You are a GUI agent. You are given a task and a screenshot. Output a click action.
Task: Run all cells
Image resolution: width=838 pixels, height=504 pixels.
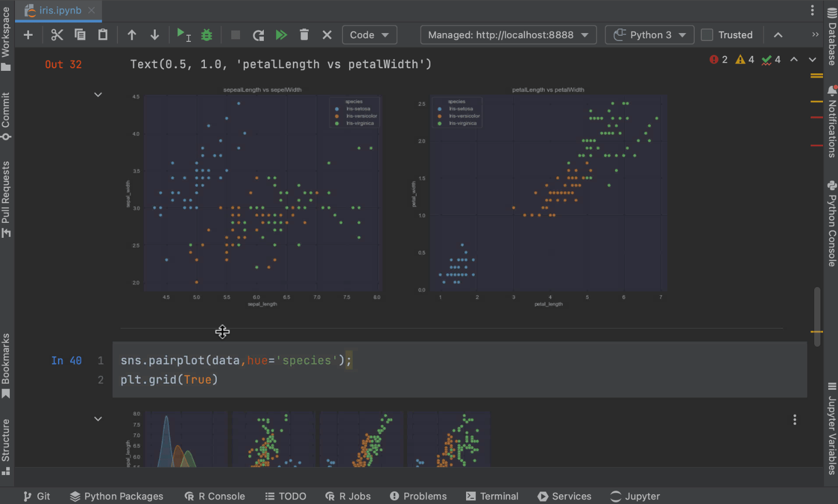pyautogui.click(x=281, y=35)
